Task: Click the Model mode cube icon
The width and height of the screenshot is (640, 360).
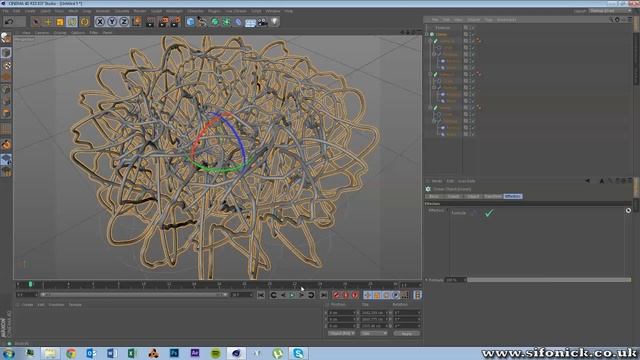Action: pyautogui.click(x=6, y=52)
